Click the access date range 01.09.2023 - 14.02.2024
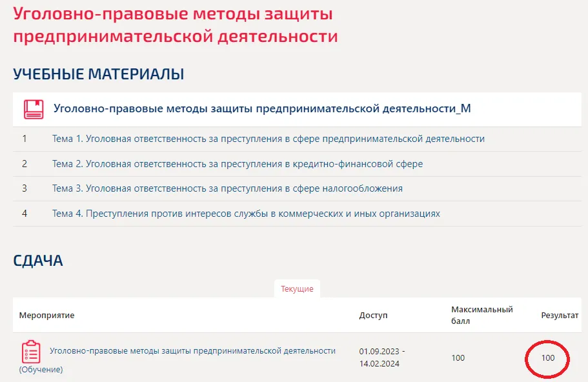Viewport: 588px width, 382px height. [x=383, y=357]
